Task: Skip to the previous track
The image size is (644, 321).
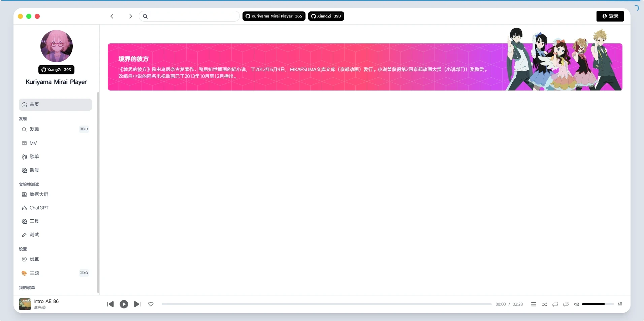Action: coord(110,304)
